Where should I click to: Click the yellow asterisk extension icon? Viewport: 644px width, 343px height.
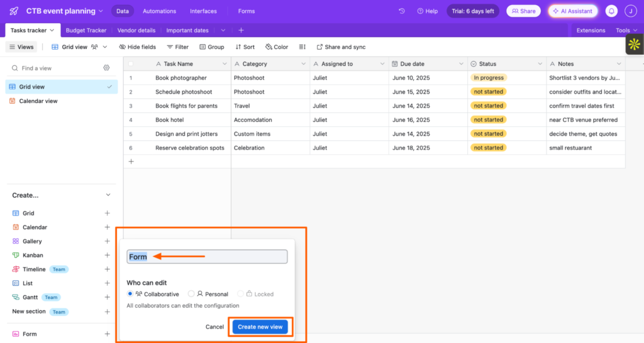point(634,45)
